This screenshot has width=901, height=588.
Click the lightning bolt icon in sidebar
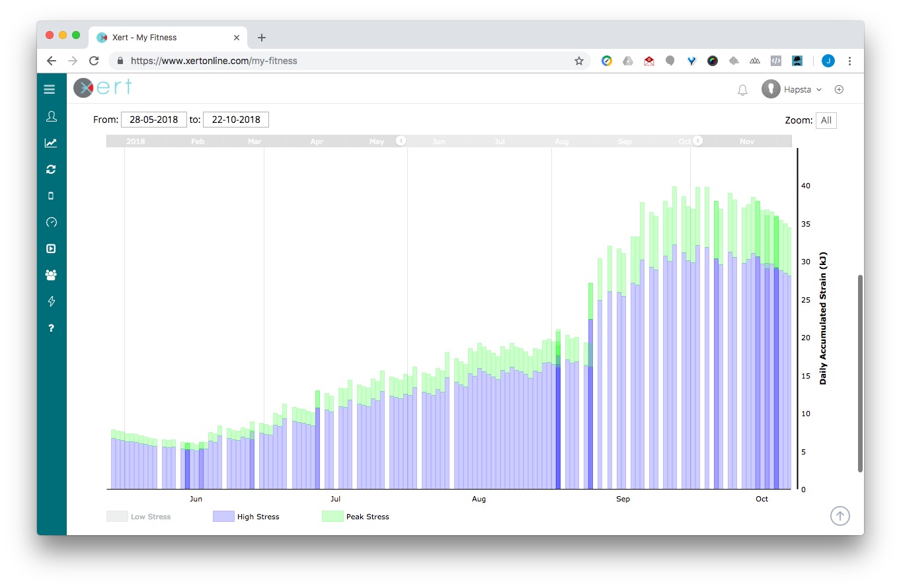pyautogui.click(x=51, y=301)
